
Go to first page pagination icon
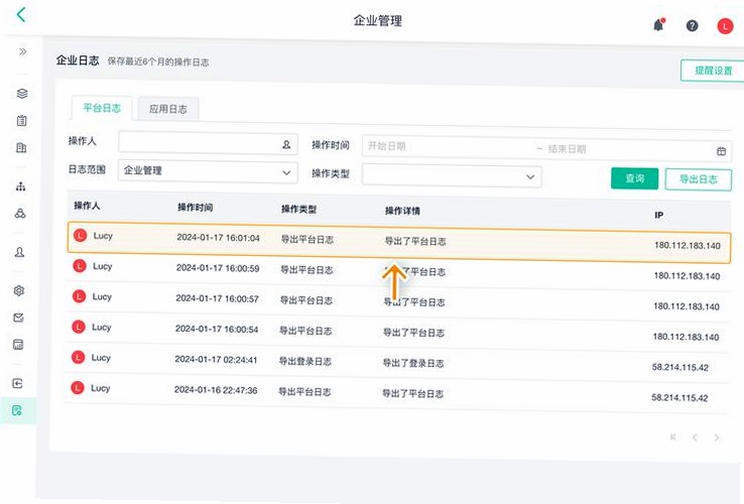point(673,437)
